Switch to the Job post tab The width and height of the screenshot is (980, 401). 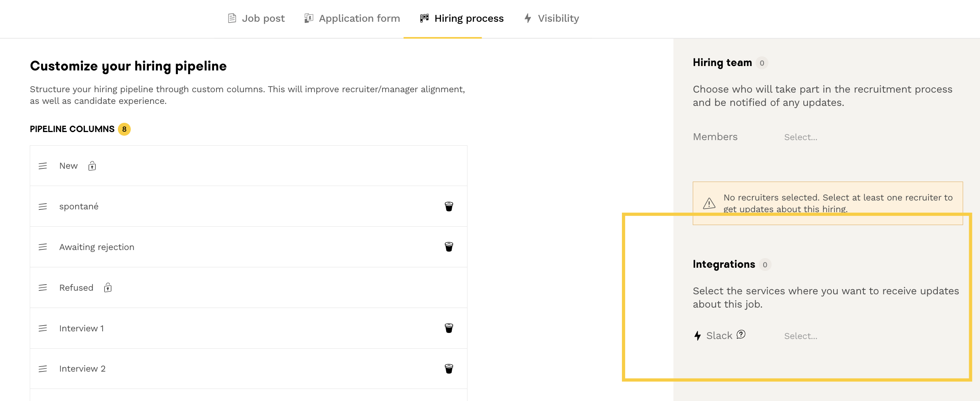pyautogui.click(x=256, y=19)
